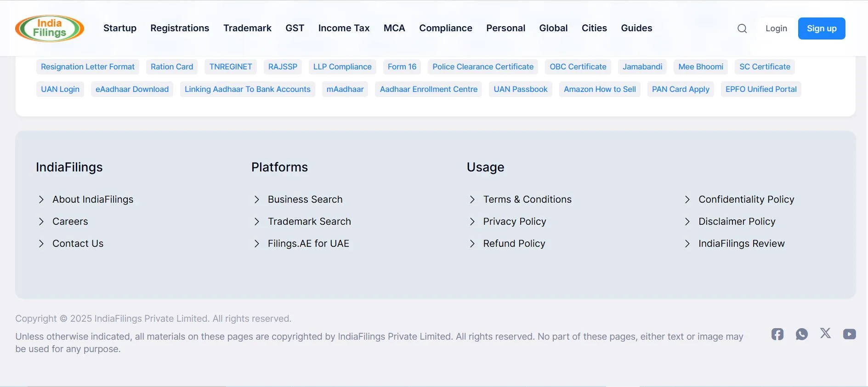Open the Guides menu item

click(636, 28)
